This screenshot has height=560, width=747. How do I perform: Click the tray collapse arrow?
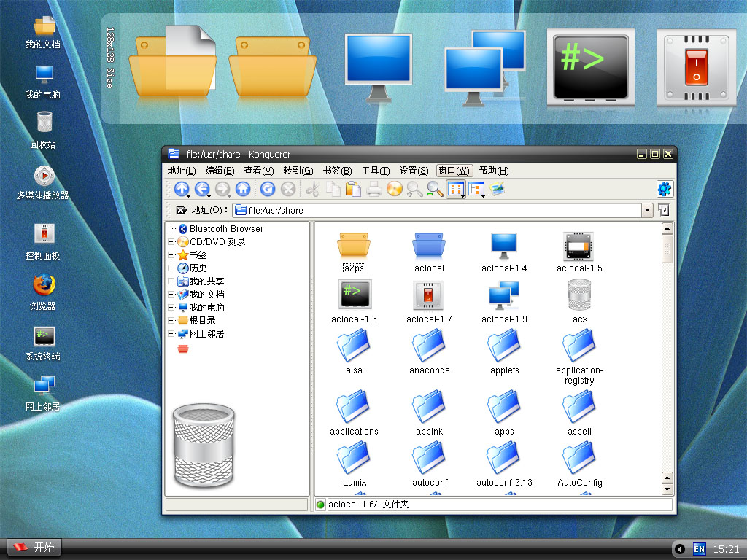[x=680, y=549]
